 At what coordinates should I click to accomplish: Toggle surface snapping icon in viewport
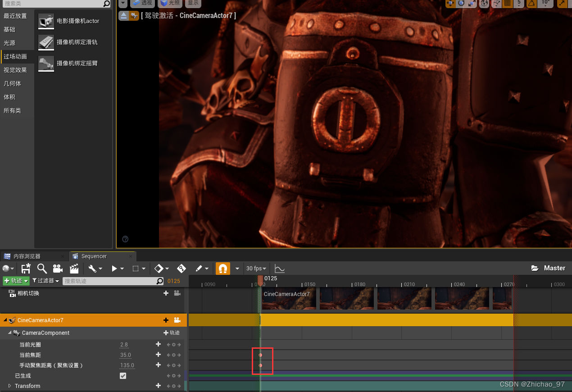496,3
